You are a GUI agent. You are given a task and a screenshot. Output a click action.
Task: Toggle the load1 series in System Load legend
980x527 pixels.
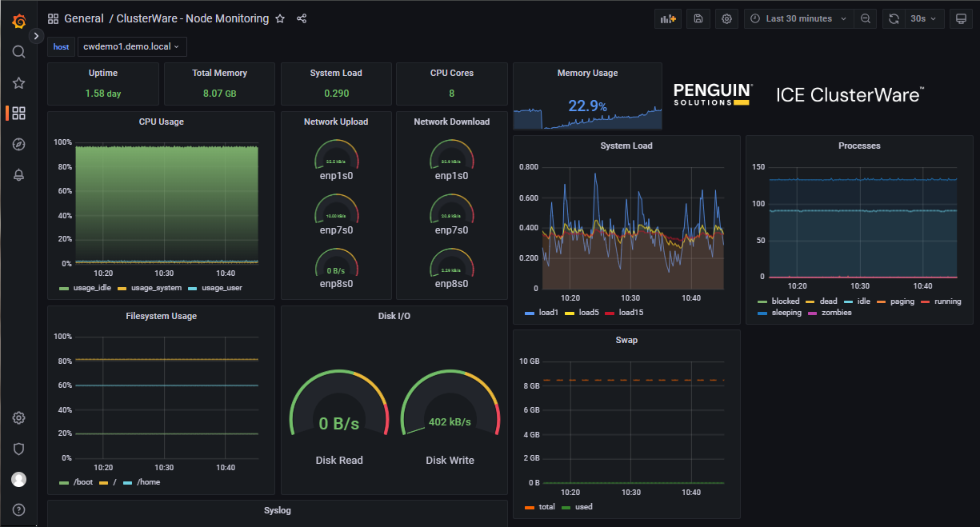[x=547, y=312]
